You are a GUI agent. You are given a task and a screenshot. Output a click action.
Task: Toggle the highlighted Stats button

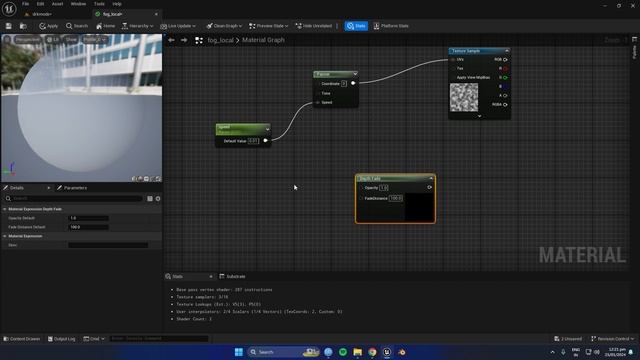pyautogui.click(x=356, y=26)
